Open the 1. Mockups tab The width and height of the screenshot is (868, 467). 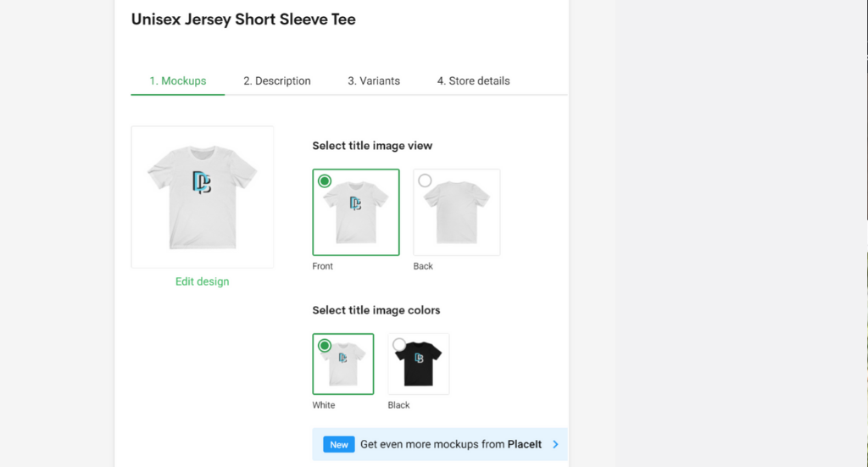178,81
